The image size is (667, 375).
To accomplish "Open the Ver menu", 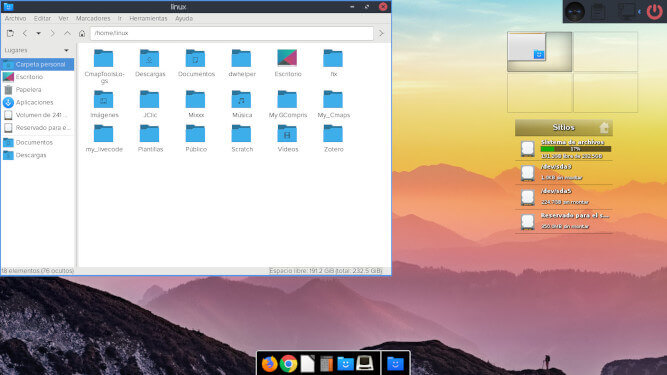I will coord(63,18).
